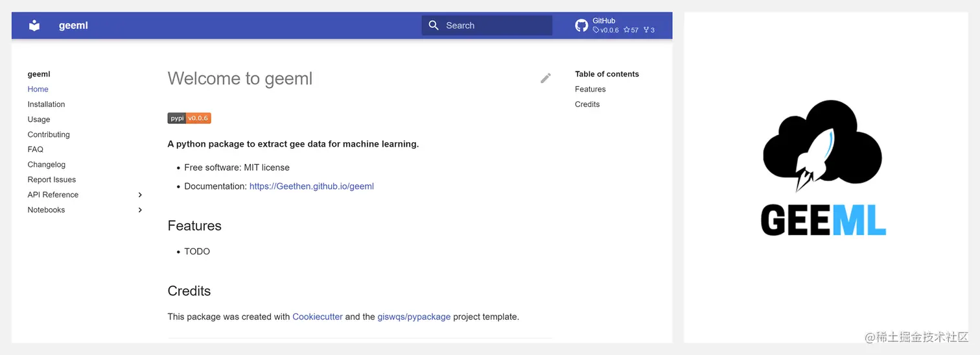Jump to Credits in table of contents
This screenshot has height=355, width=980.
[x=587, y=104]
